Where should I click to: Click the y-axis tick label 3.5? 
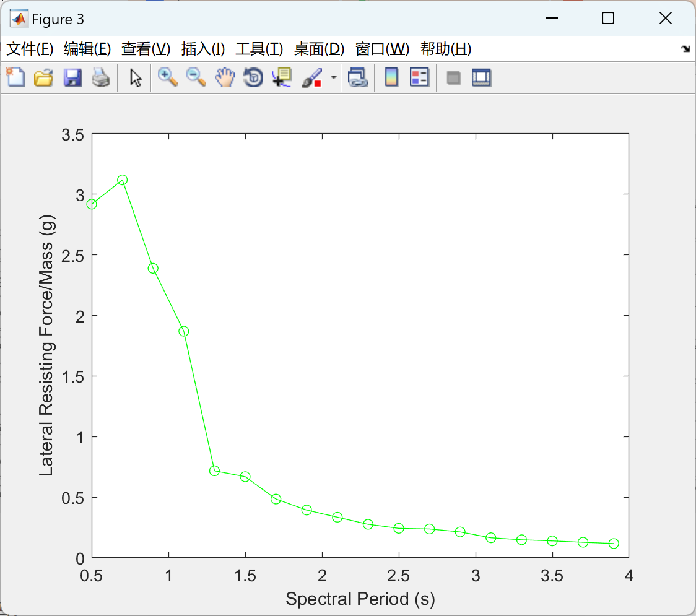coord(73,135)
